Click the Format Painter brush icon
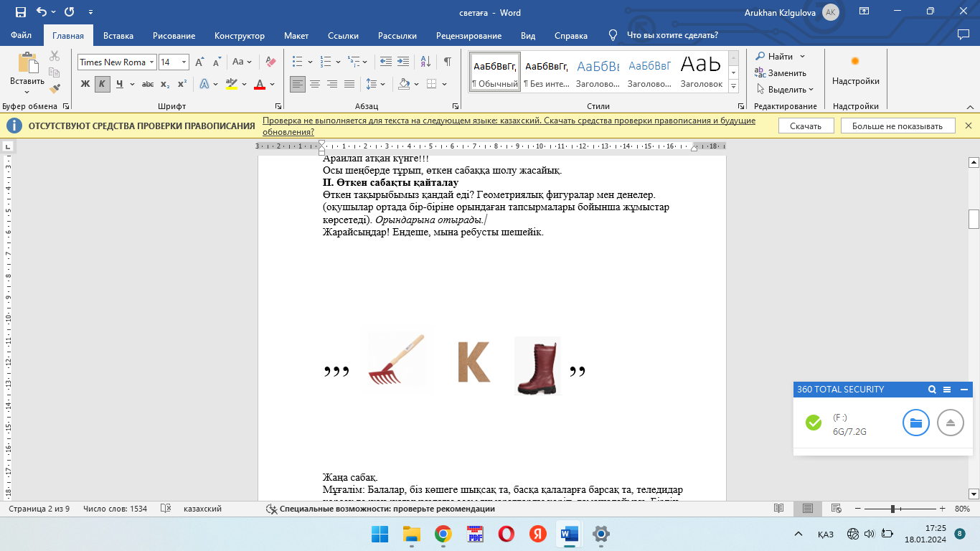The height and width of the screenshot is (551, 980). 55,88
